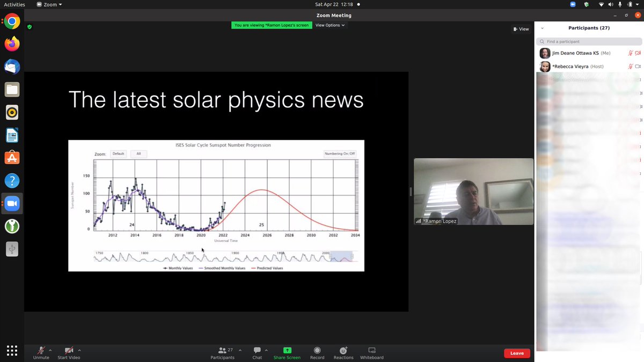Open the Files manager from the dock
The height and width of the screenshot is (362, 644).
[x=12, y=90]
